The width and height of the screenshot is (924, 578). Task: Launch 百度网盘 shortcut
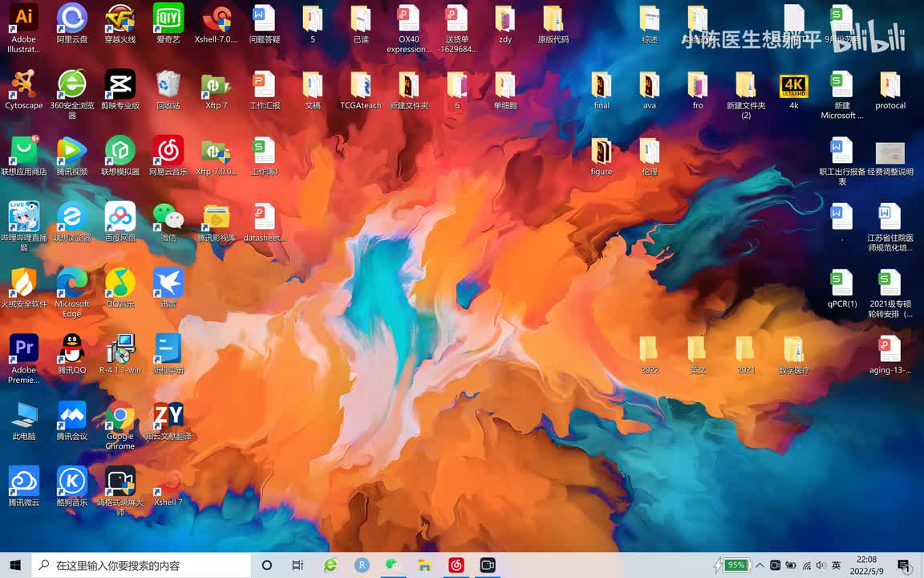pyautogui.click(x=120, y=222)
